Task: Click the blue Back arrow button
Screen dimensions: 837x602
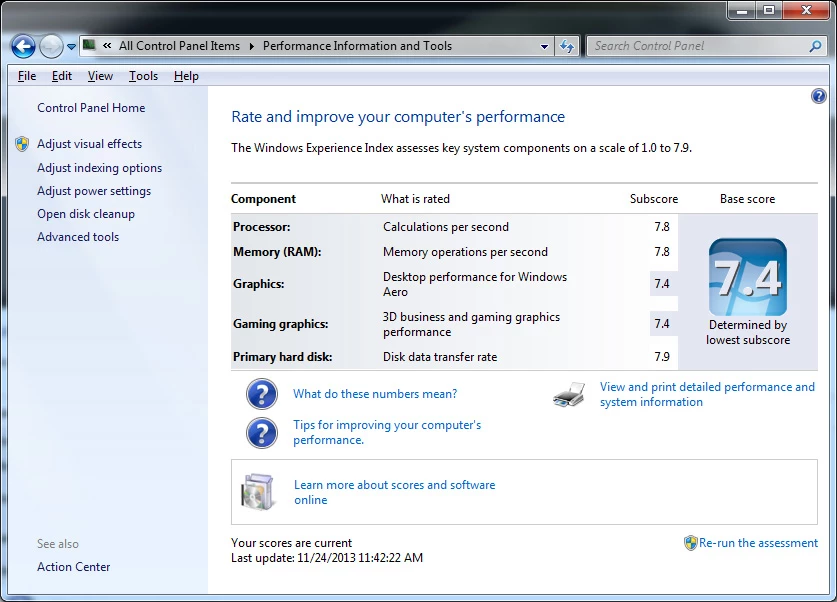Action: point(23,46)
